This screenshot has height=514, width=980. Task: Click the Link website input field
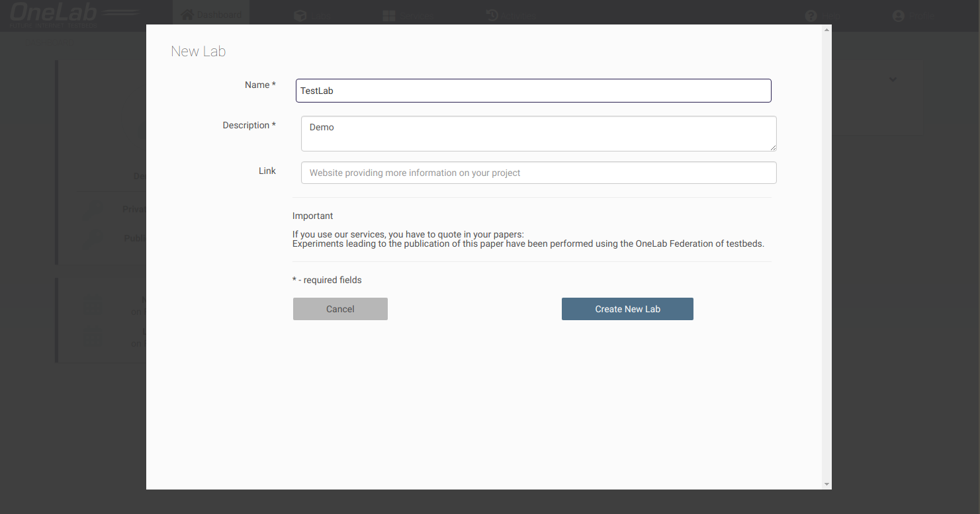(x=538, y=173)
